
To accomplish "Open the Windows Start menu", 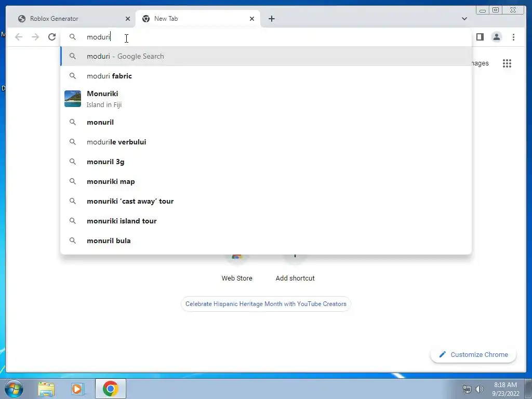I will coord(14,389).
